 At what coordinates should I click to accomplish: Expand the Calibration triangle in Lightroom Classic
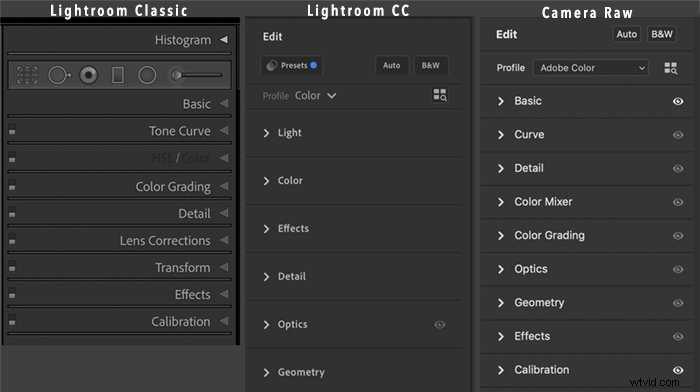click(224, 321)
